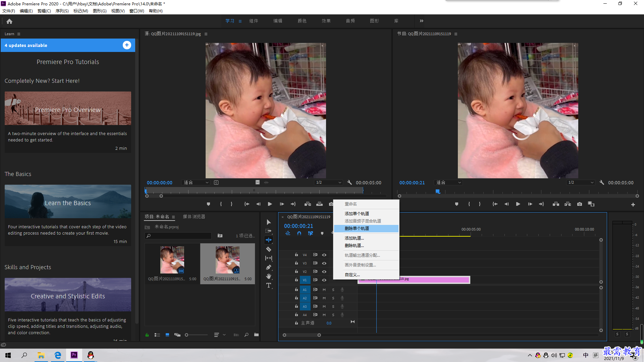The image size is (644, 362).
Task: Select the Pen tool
Action: (269, 267)
